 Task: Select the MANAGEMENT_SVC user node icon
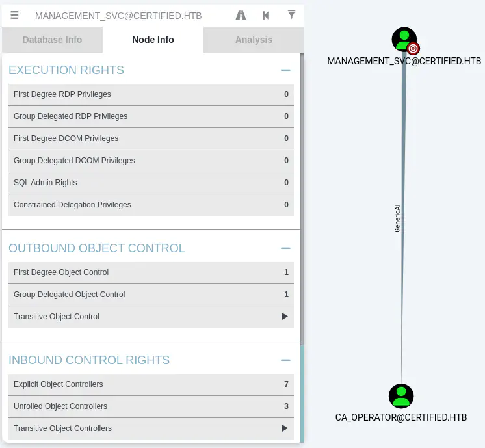(404, 40)
